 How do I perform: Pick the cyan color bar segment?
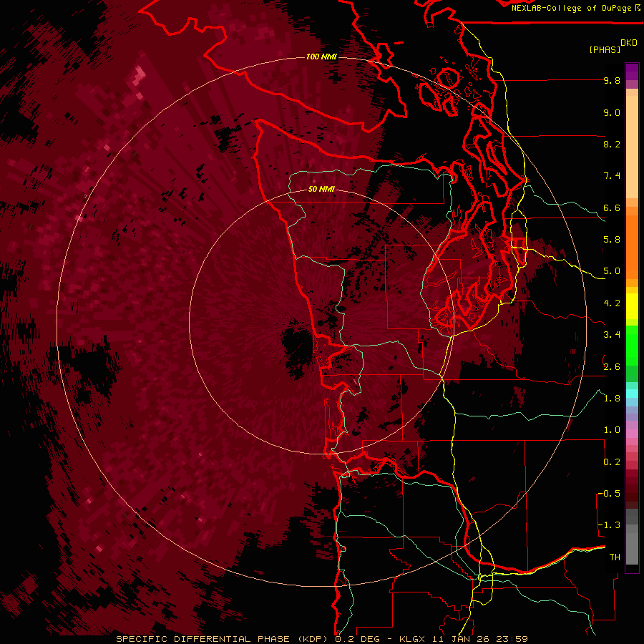point(632,394)
